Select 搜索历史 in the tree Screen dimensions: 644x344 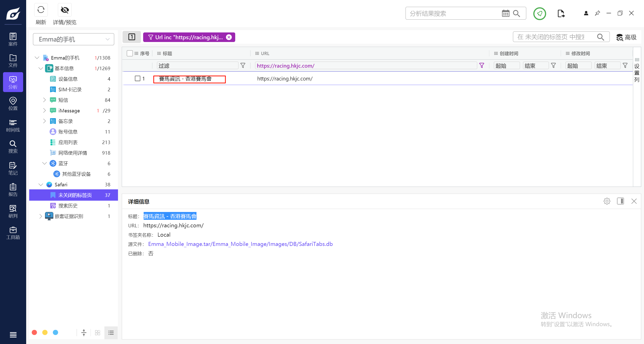click(x=68, y=206)
